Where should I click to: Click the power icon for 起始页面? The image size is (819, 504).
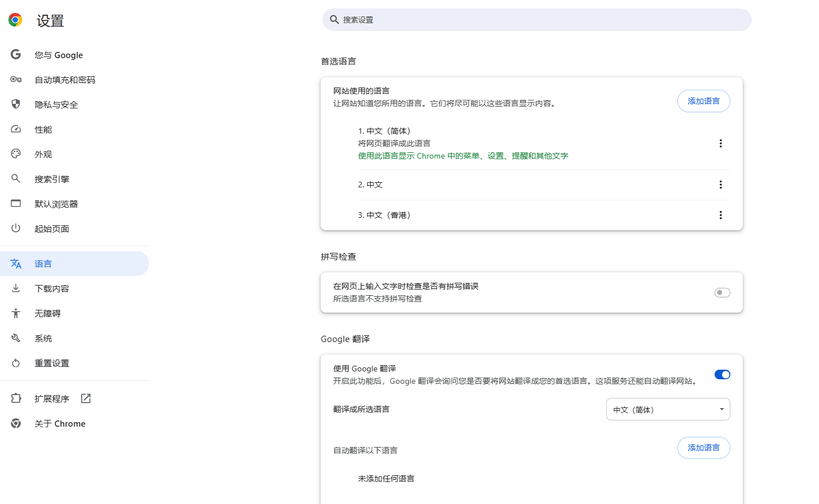(x=16, y=229)
